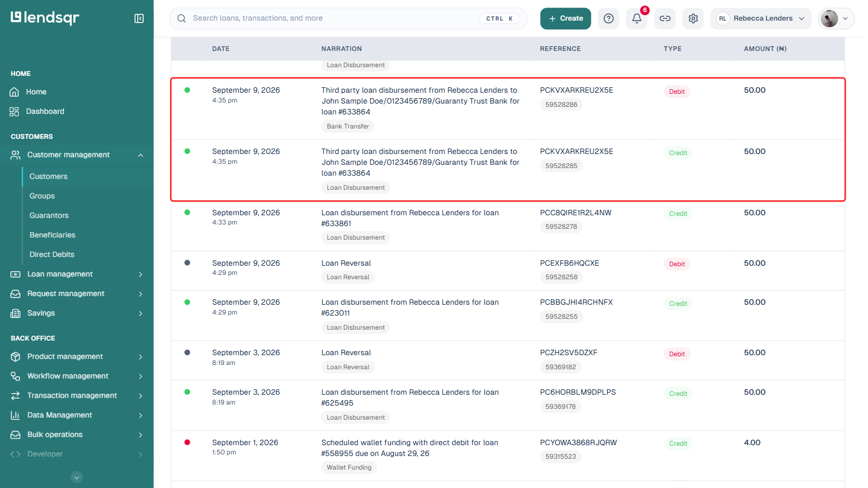
Task: Click the Dashboard grid icon
Action: 15,111
